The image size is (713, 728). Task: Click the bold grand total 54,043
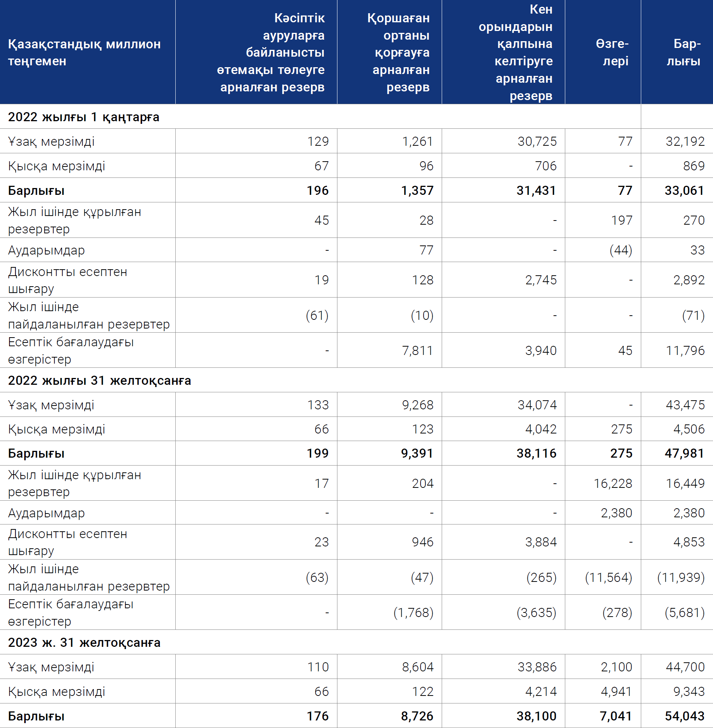pos(685,716)
